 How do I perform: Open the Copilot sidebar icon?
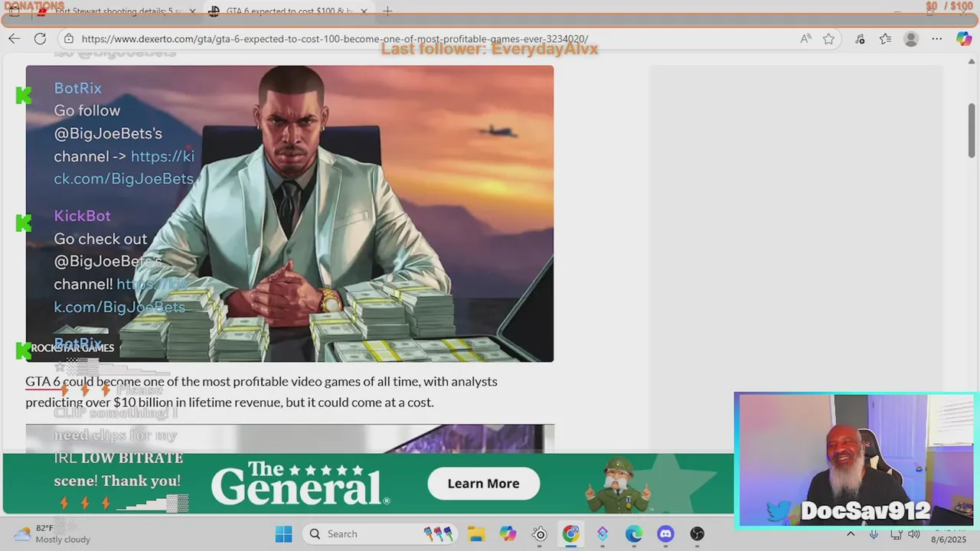tap(964, 39)
